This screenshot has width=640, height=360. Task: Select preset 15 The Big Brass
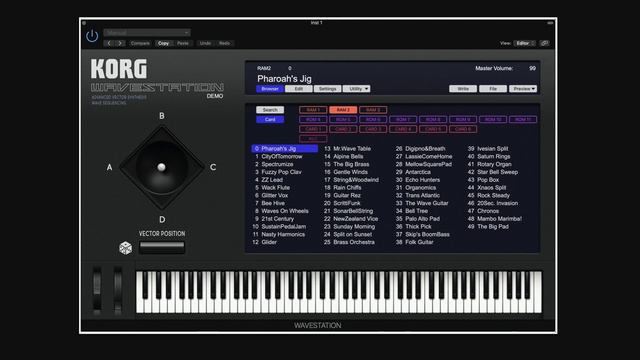347,164
